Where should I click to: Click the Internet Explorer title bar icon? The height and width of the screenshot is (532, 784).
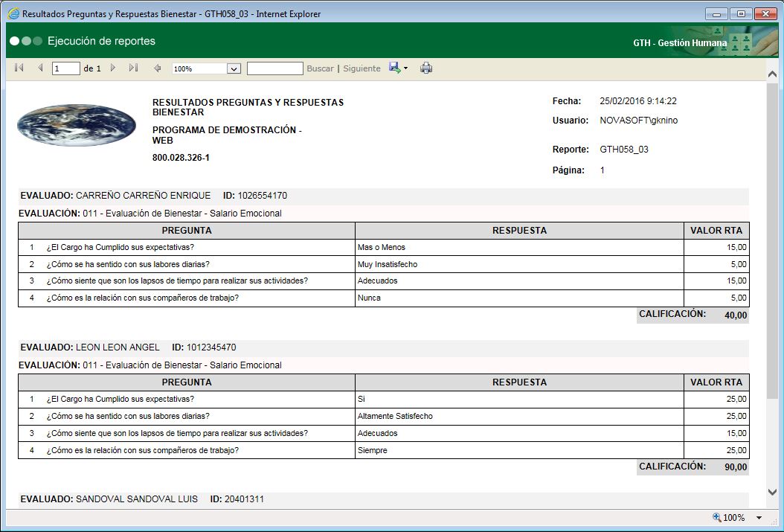pyautogui.click(x=13, y=13)
